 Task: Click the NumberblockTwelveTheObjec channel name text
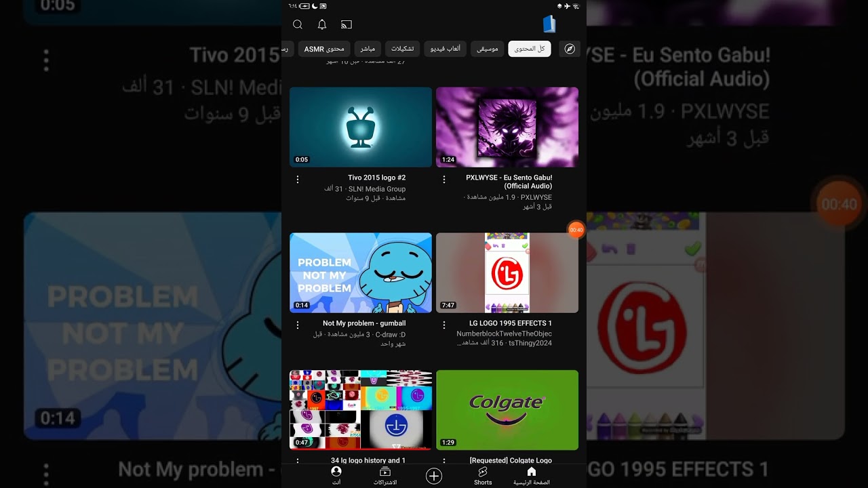[505, 333]
